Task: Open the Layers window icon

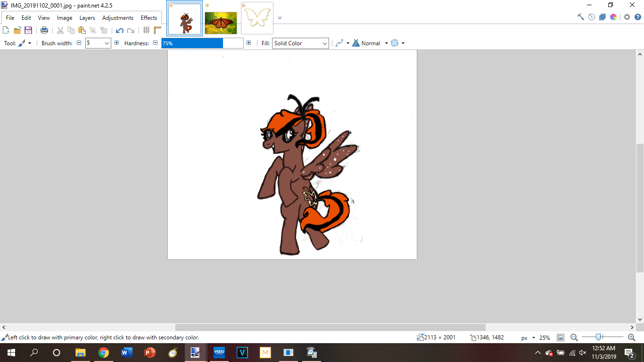Action: pyautogui.click(x=603, y=17)
